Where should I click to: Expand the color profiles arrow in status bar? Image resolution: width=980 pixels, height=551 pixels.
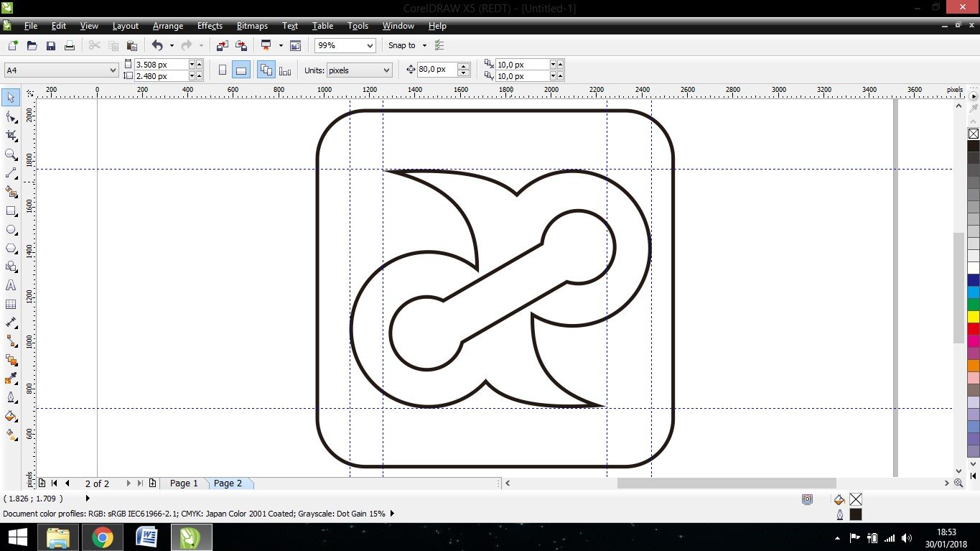(392, 514)
